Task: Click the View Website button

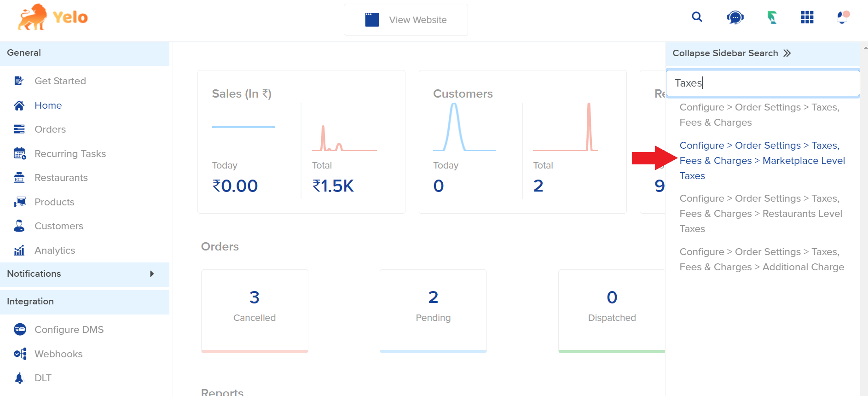Action: point(405,20)
